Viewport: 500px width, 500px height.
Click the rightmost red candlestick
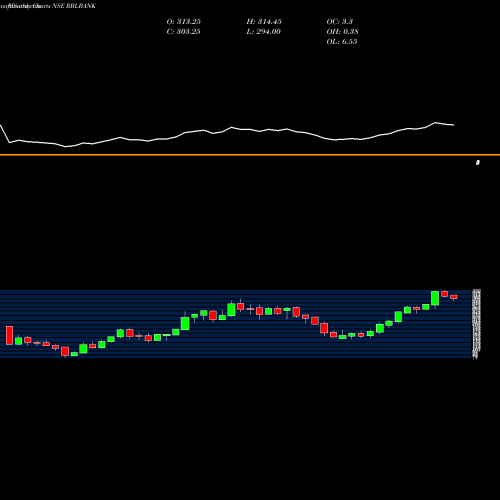454,297
